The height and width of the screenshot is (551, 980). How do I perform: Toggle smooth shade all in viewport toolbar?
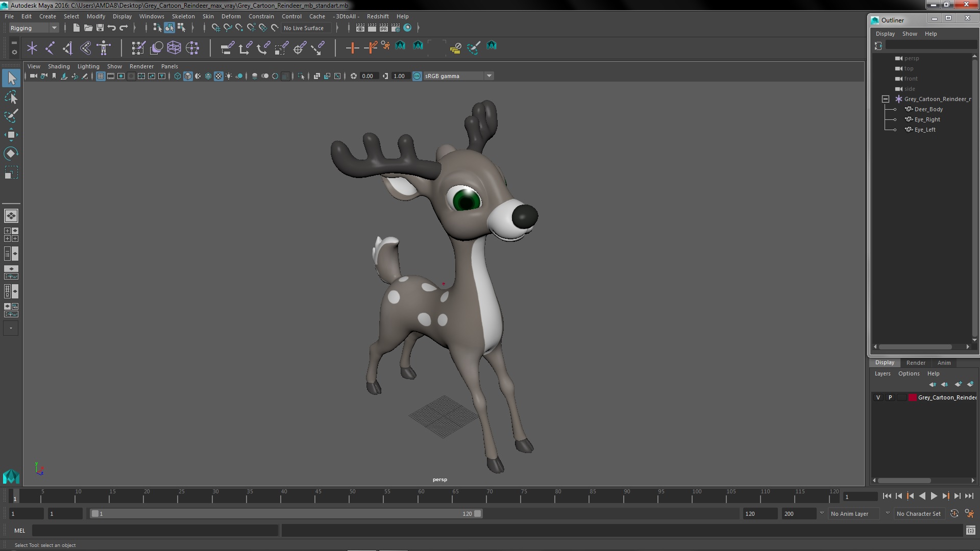click(x=188, y=76)
